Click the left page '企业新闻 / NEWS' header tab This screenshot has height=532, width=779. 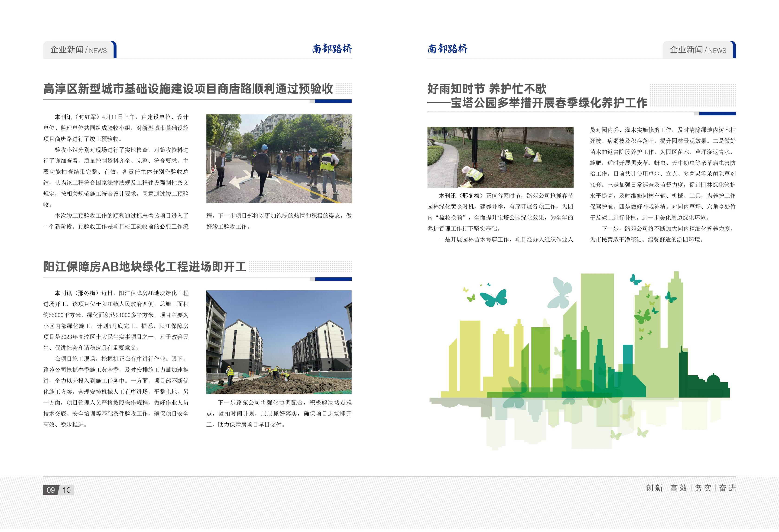[x=79, y=50]
